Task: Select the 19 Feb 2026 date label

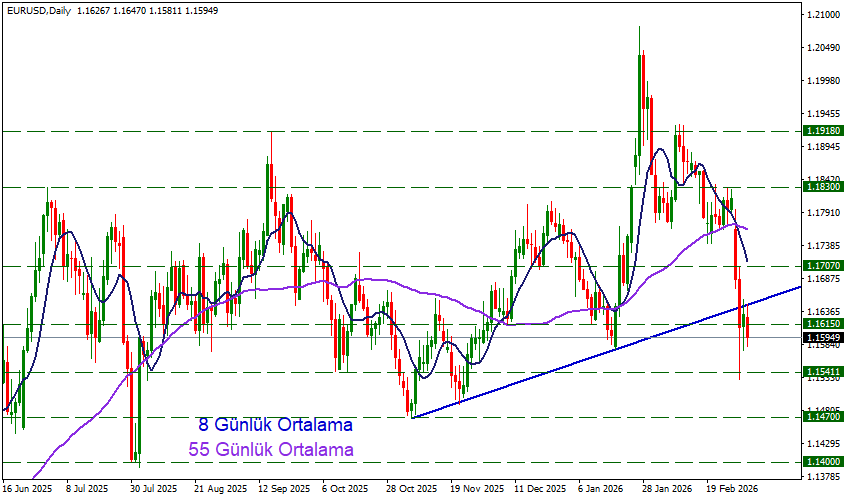Action: pyautogui.click(x=731, y=490)
